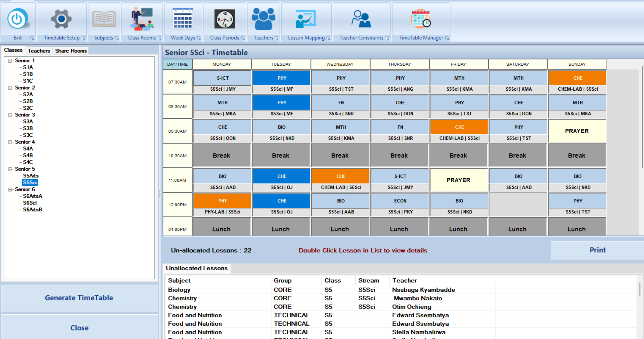
Task: Open Class Rooms icon
Action: pos(142,19)
